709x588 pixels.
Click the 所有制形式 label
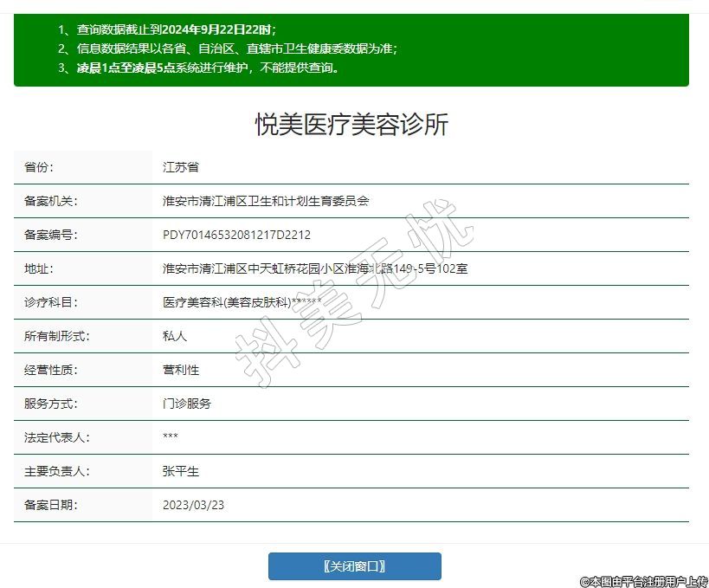click(x=57, y=336)
